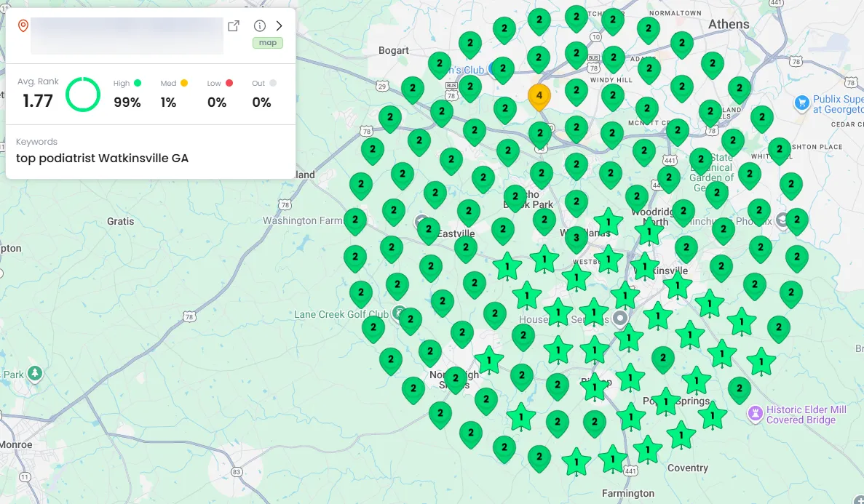The image size is (864, 504).
Task: Select the '1.77' average rank value
Action: tap(38, 101)
